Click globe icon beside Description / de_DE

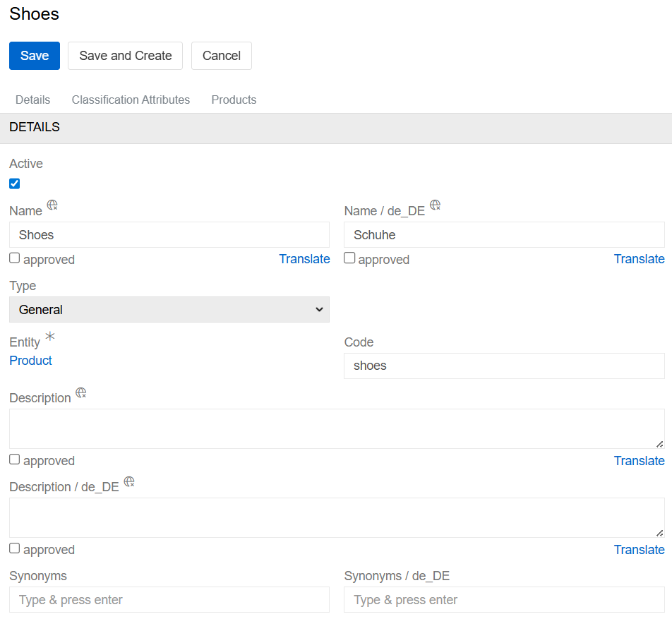click(129, 481)
